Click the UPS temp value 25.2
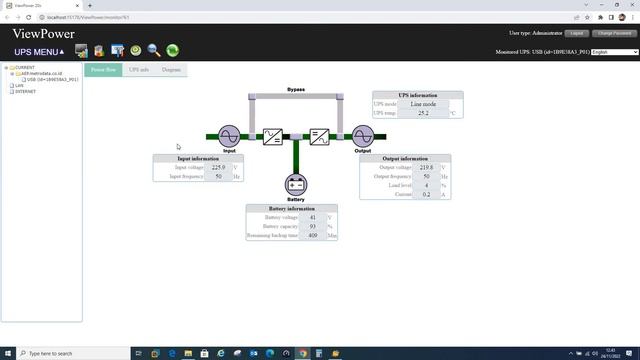Screen dimensions: 640x360 pos(423,113)
